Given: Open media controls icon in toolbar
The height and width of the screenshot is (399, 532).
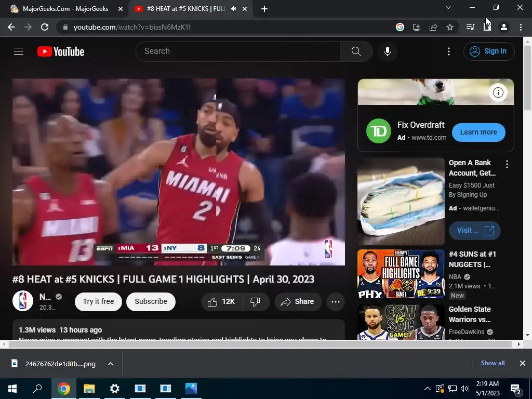Looking at the screenshot, I should pos(470,27).
